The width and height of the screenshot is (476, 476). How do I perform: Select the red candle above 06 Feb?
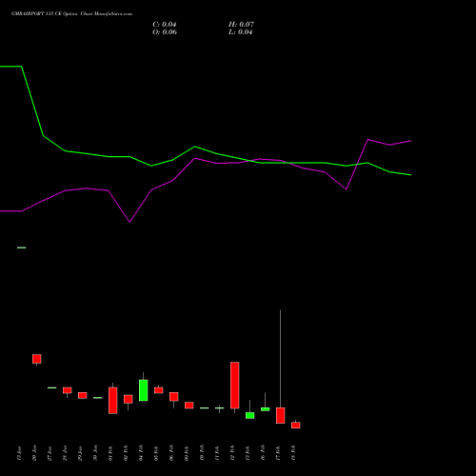click(x=174, y=397)
